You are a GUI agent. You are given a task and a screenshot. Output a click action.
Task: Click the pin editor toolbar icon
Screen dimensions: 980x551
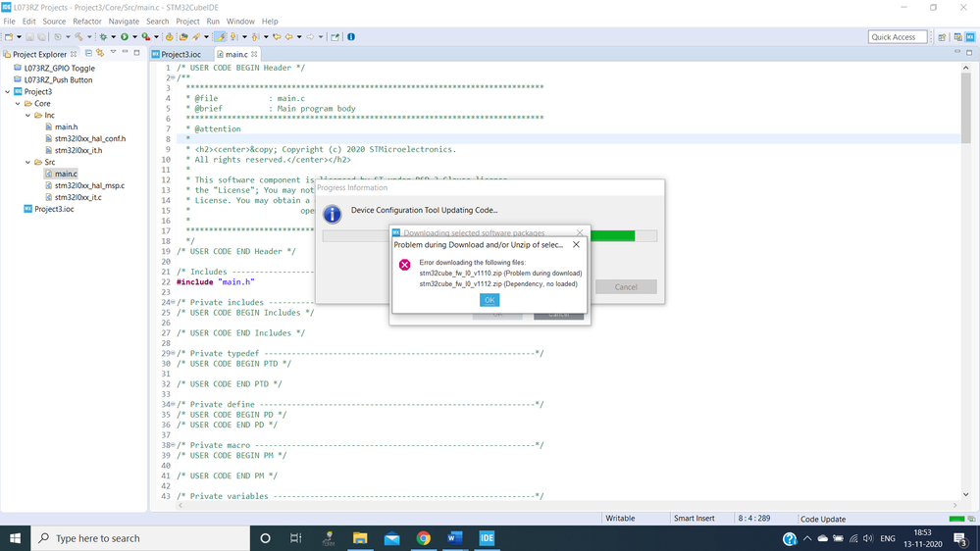(x=335, y=37)
